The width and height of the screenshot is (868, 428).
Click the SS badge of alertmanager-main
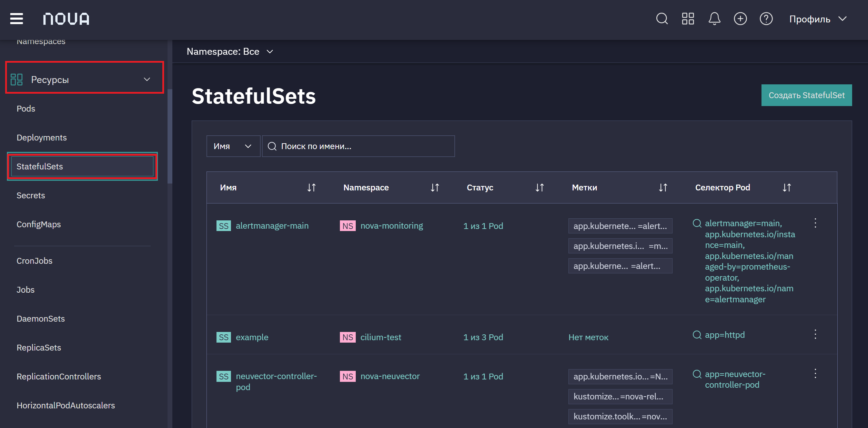pyautogui.click(x=223, y=226)
